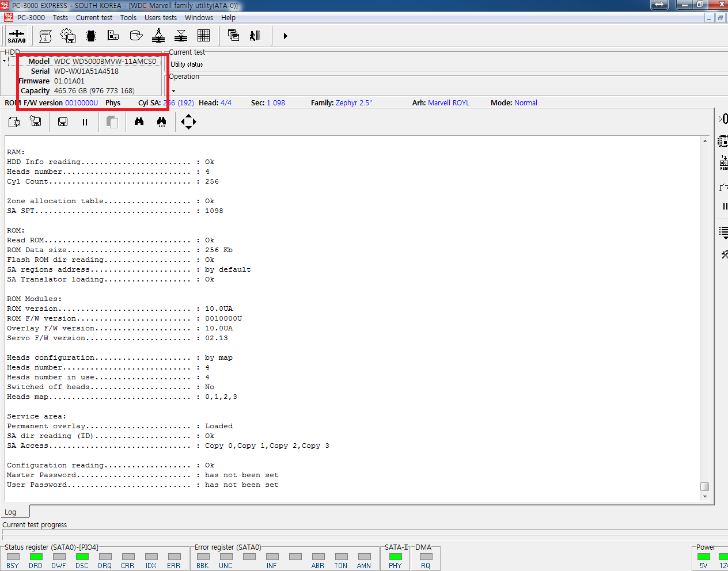The image size is (728, 571).
Task: Click the list dropdown icon on right sidebar
Action: click(x=723, y=233)
